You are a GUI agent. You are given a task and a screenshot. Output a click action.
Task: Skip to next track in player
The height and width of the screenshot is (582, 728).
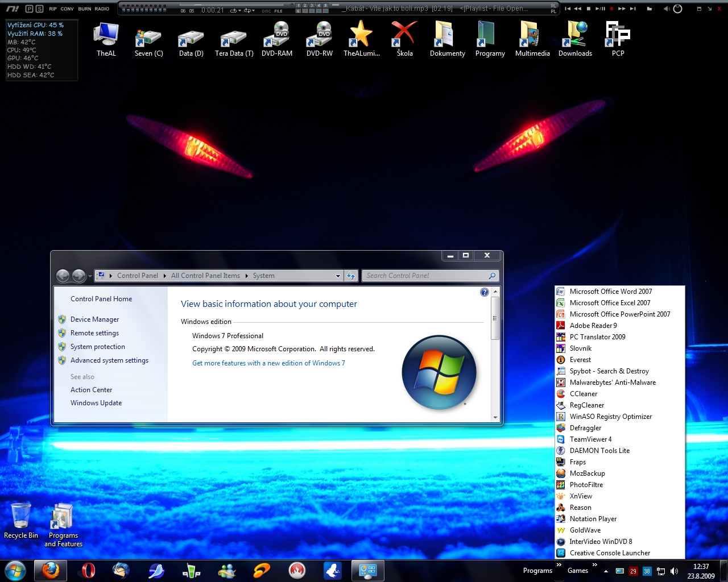click(632, 9)
